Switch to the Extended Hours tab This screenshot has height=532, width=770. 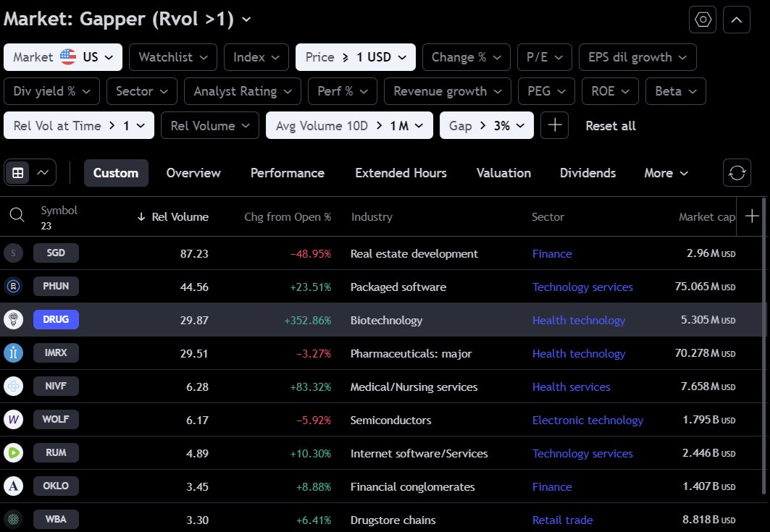point(401,173)
